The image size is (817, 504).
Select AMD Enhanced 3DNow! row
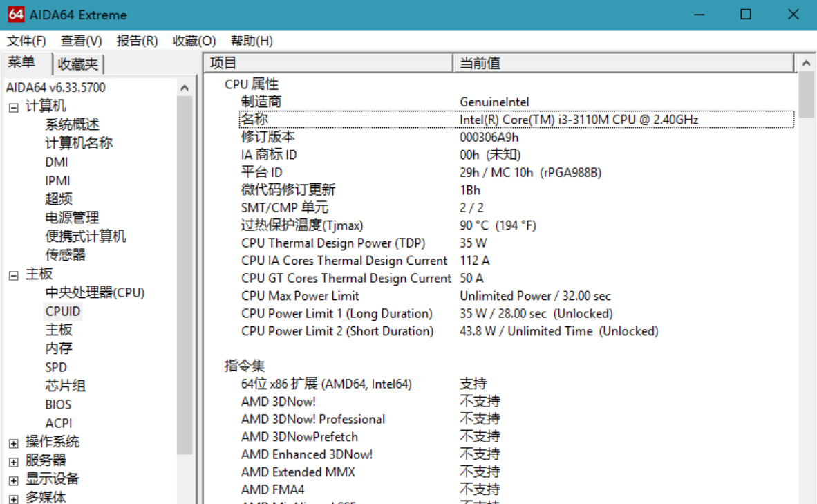tap(517, 454)
